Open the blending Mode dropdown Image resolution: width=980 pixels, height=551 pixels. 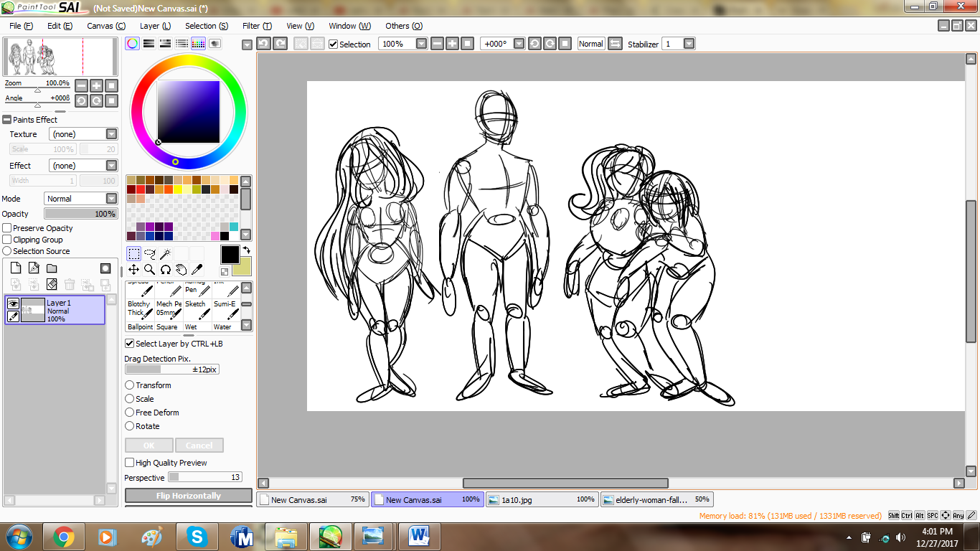(111, 199)
